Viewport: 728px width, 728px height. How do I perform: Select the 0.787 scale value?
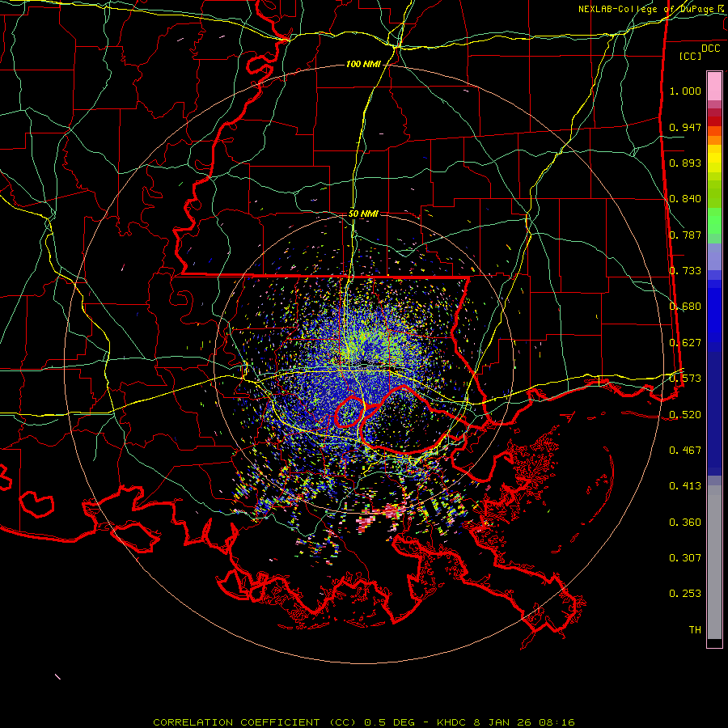[685, 235]
